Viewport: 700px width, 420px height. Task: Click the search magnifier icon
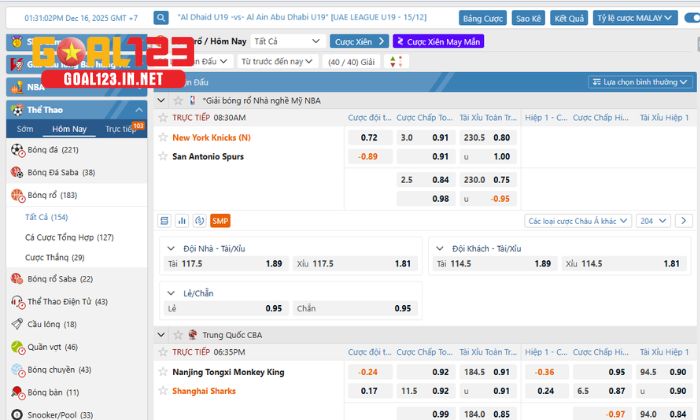[x=161, y=18]
